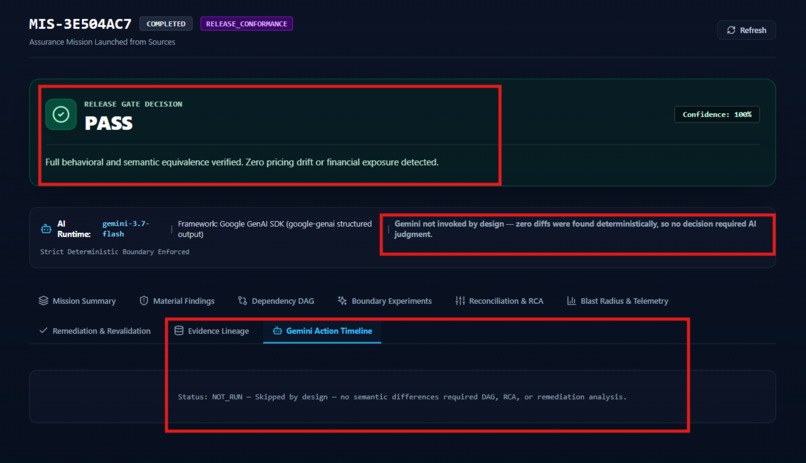Open the Boundary Experiments tab
Screen dimensions: 806x463
pos(384,301)
